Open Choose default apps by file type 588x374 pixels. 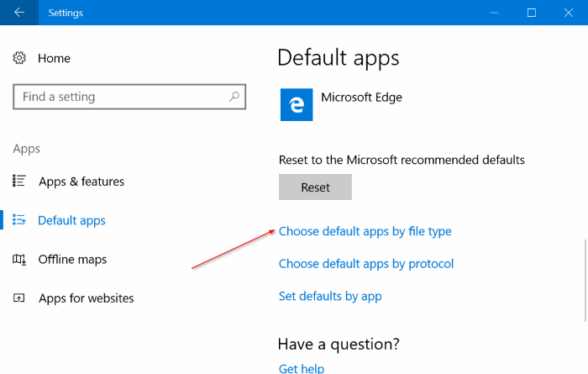pyautogui.click(x=365, y=231)
